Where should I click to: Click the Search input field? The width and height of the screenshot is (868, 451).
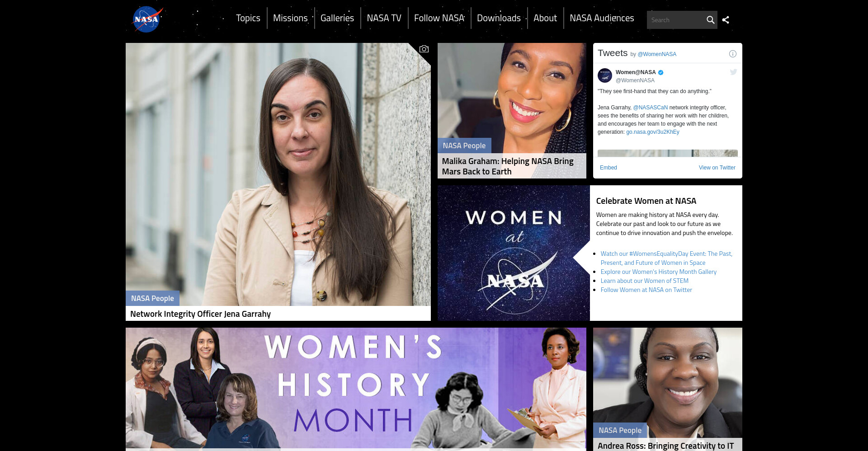675,20
